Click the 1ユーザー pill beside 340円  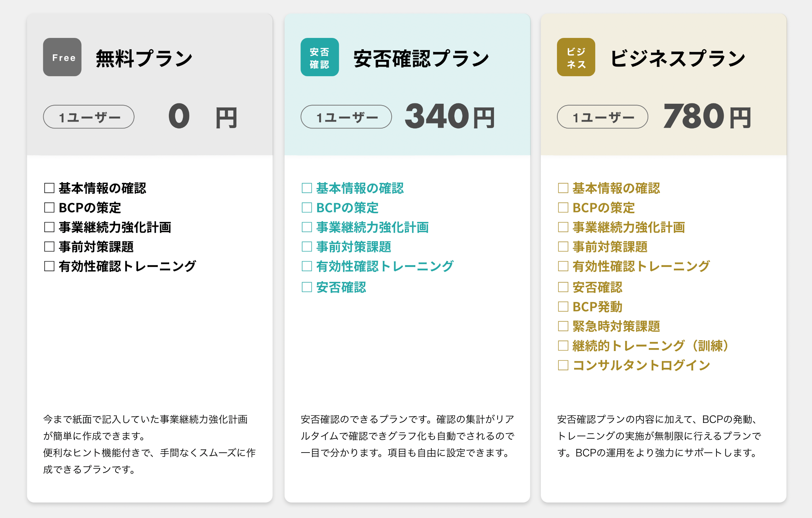(346, 117)
